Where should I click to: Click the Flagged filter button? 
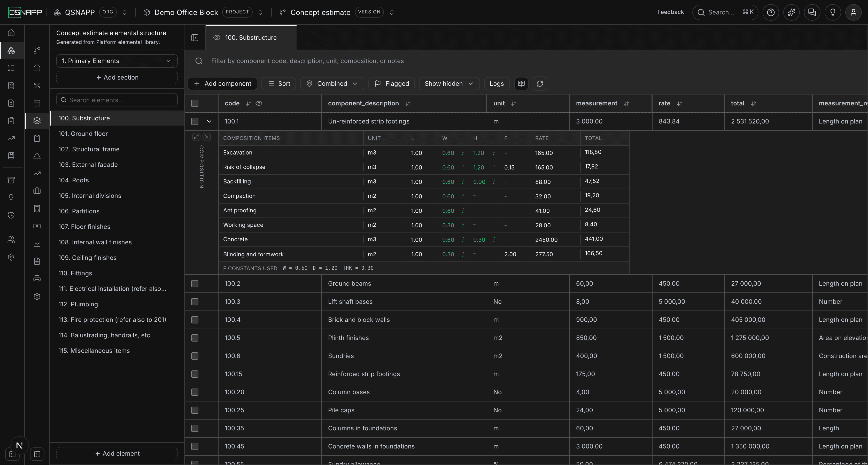pos(392,83)
